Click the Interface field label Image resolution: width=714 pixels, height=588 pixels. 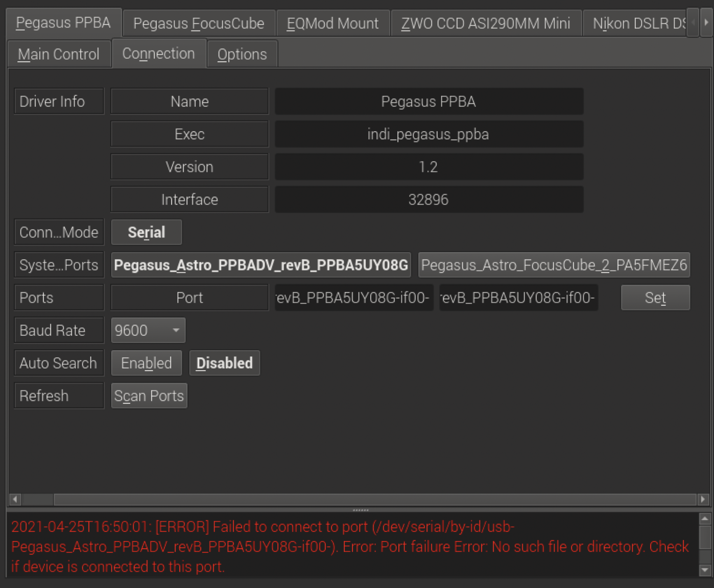click(189, 200)
